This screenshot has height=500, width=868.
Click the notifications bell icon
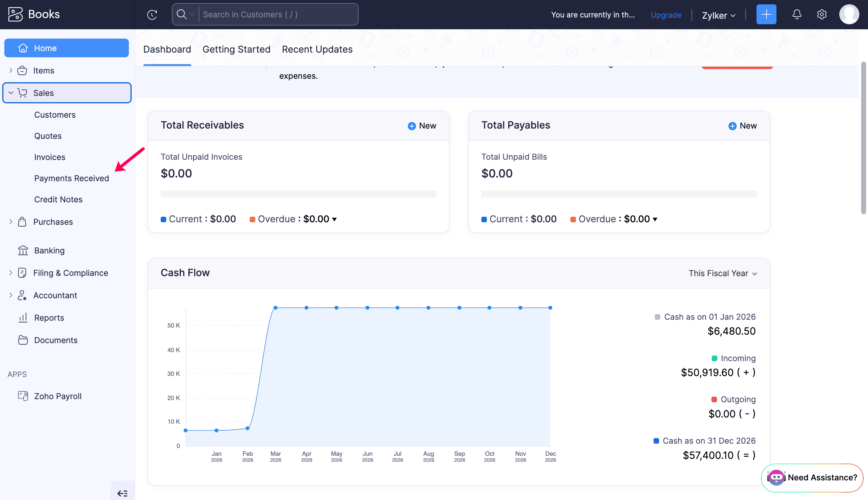(x=797, y=14)
